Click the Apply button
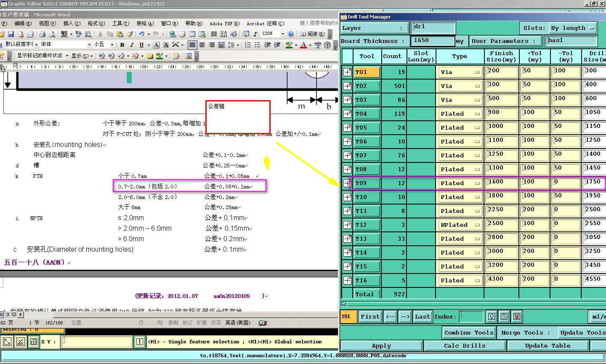Image resolution: width=606 pixels, height=364 pixels. [381, 345]
